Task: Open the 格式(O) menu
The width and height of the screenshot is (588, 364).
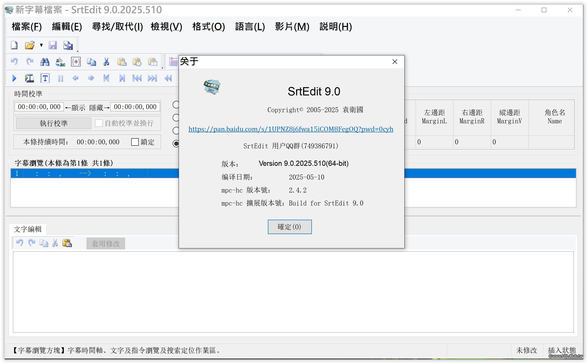Action: [x=209, y=26]
